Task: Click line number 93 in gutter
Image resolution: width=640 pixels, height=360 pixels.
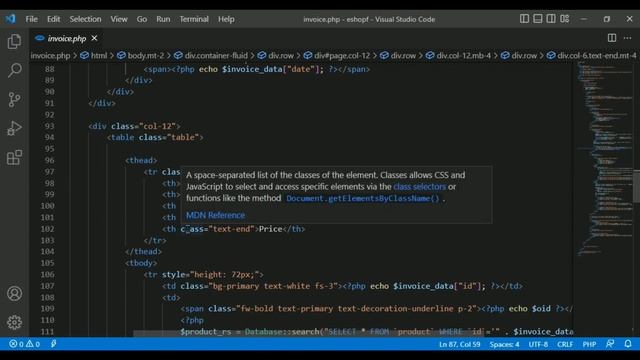Action: click(x=49, y=126)
